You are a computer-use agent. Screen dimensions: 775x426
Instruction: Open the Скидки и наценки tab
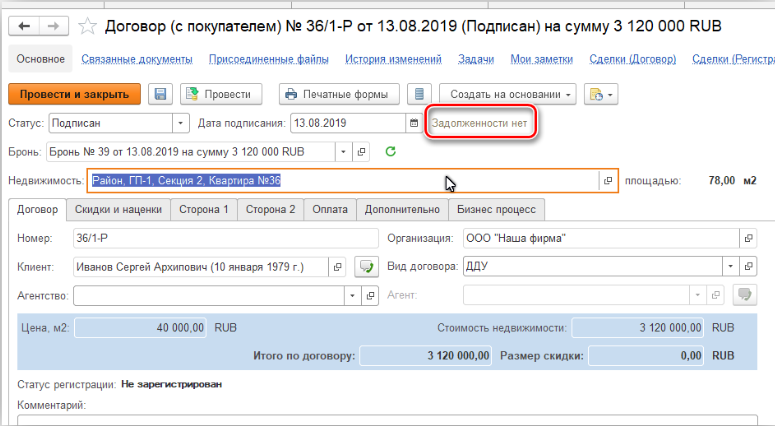tap(119, 210)
